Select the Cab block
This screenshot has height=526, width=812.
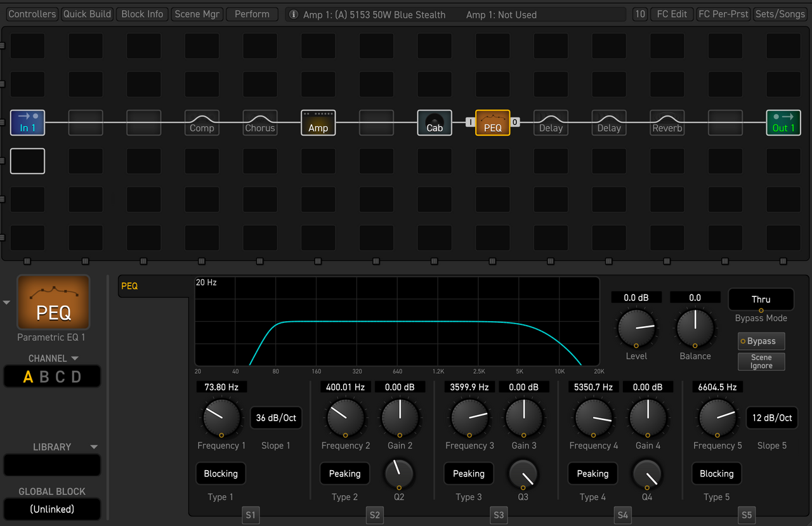pyautogui.click(x=435, y=122)
